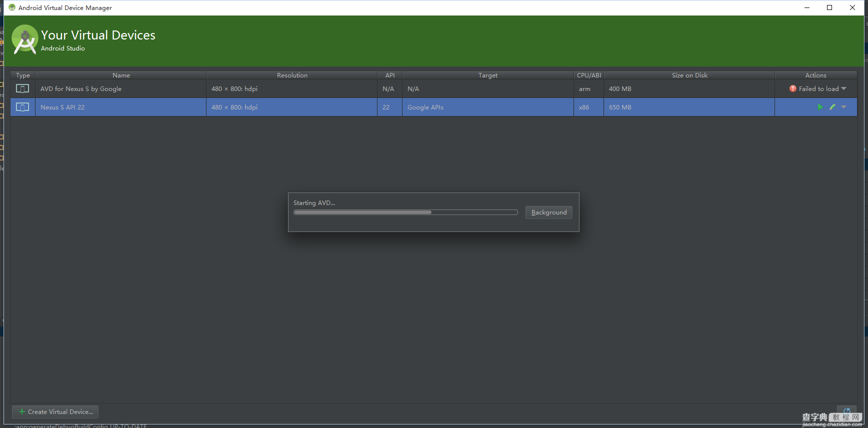Select the Nexus S API 22 name cell
This screenshot has width=868, height=428.
[120, 107]
